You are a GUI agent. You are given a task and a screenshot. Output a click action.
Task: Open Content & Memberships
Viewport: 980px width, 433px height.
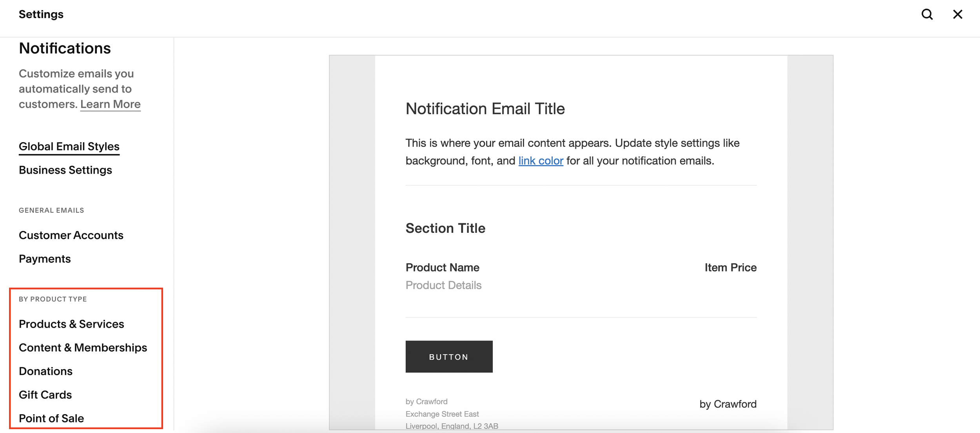(83, 348)
